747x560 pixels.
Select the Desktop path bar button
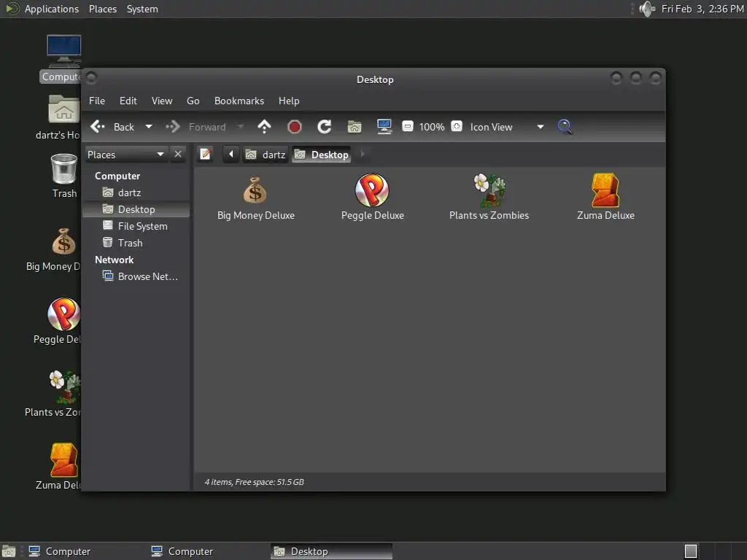322,155
